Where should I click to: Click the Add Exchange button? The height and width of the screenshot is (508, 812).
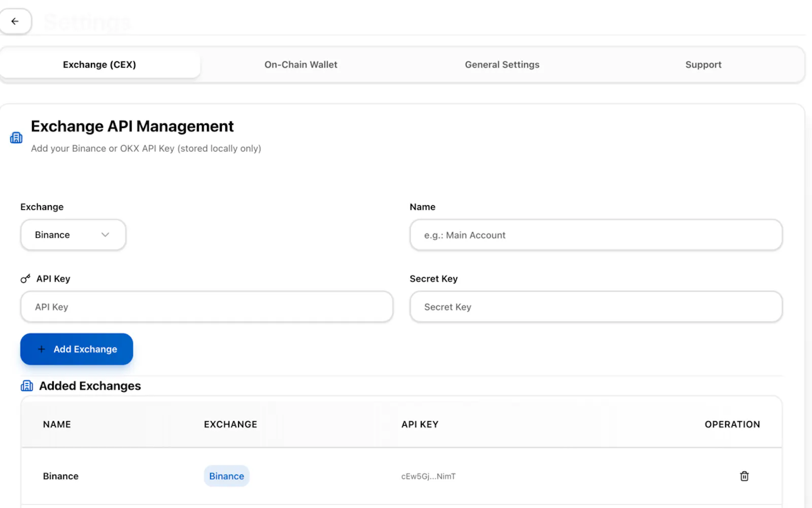tap(77, 349)
